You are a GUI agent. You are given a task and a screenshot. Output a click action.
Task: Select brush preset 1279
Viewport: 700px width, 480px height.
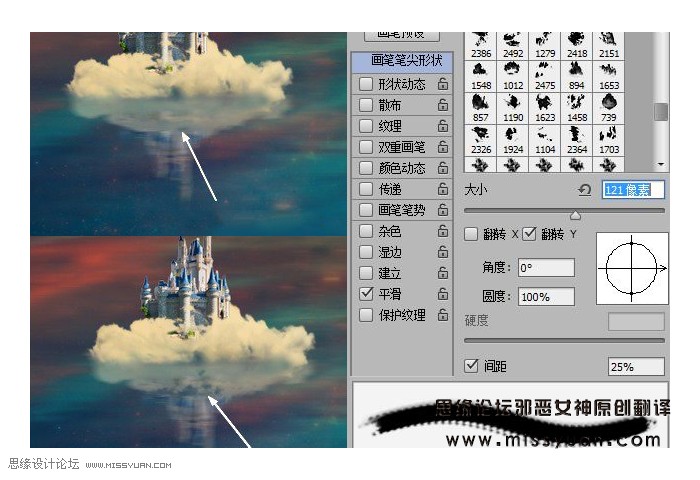pyautogui.click(x=545, y=45)
